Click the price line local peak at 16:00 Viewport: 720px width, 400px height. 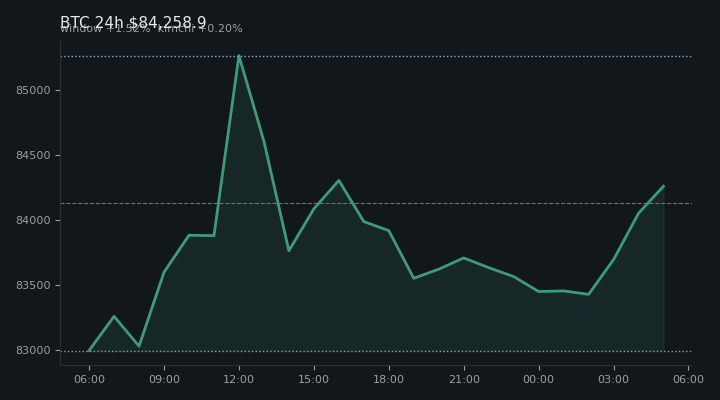pos(339,180)
